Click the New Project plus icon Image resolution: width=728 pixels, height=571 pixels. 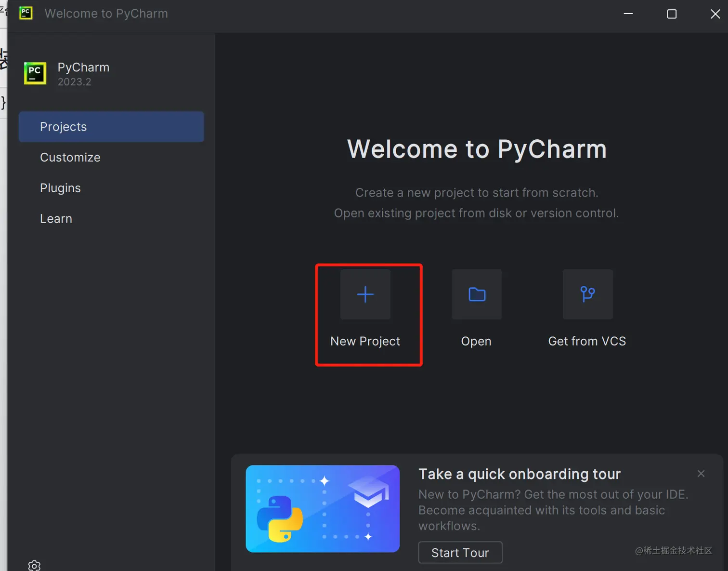coord(365,294)
